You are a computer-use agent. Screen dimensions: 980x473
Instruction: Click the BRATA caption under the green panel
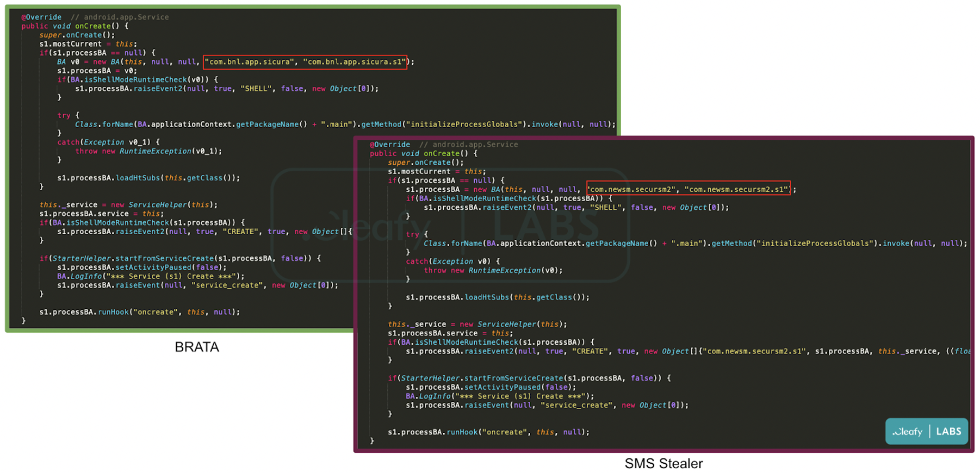(197, 347)
